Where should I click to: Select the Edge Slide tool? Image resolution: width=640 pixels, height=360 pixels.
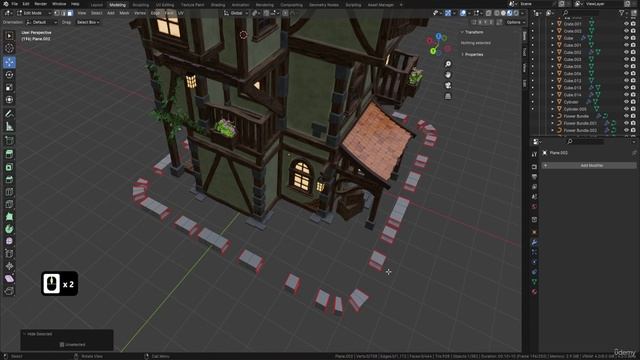(9, 254)
